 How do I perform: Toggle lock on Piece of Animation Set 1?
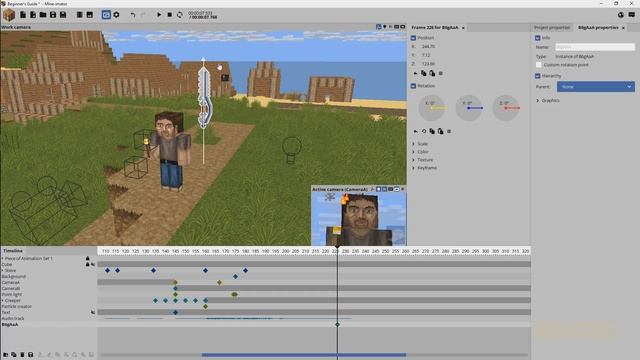pyautogui.click(x=87, y=259)
